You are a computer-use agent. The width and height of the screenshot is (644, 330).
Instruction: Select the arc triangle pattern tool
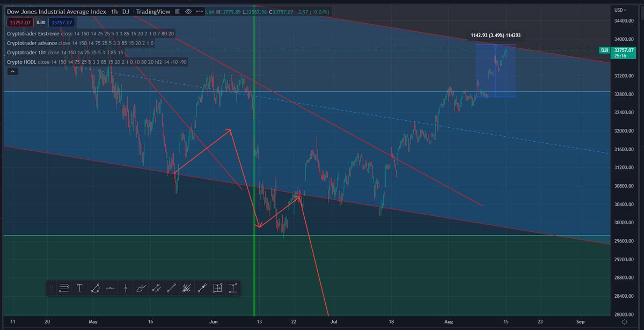[x=94, y=288]
